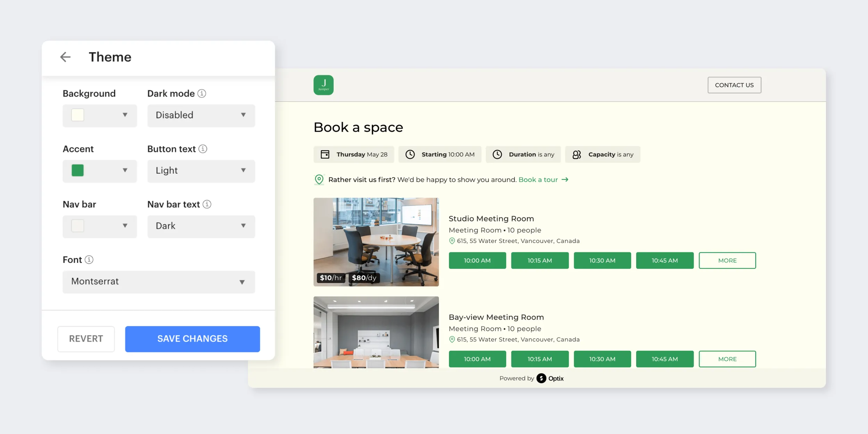
Task: Click the green Accent color swatch
Action: pos(77,170)
